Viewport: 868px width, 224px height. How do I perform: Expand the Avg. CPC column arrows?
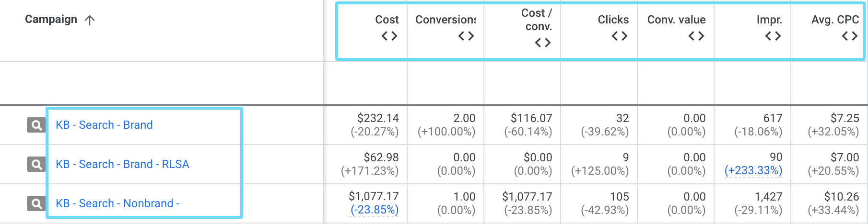[850, 36]
